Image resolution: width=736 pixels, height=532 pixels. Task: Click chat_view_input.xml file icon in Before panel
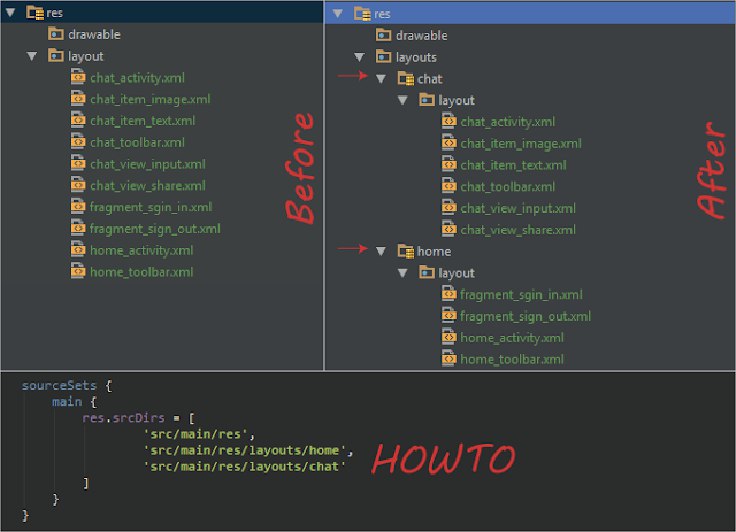pyautogui.click(x=78, y=163)
